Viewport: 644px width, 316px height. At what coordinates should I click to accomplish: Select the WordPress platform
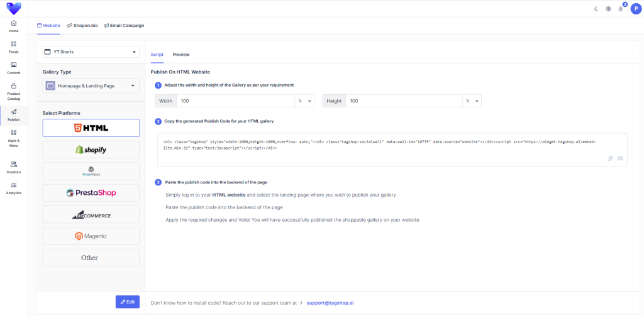91,171
